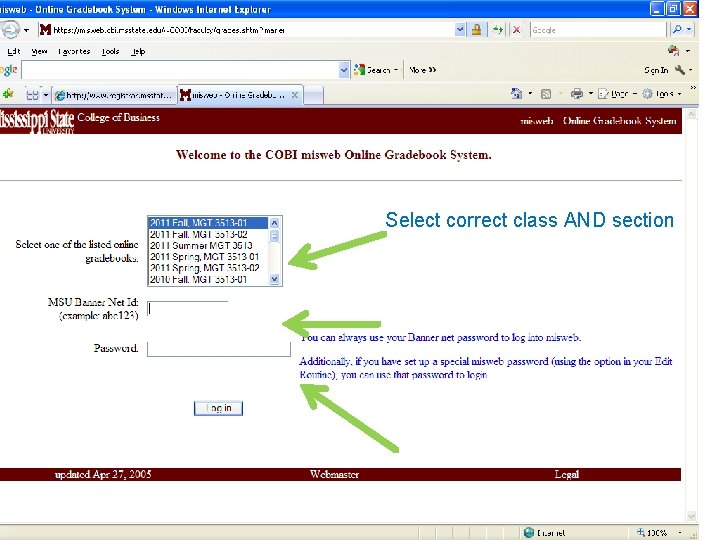
Task: Open search provider dropdown arrow
Action: (689, 30)
